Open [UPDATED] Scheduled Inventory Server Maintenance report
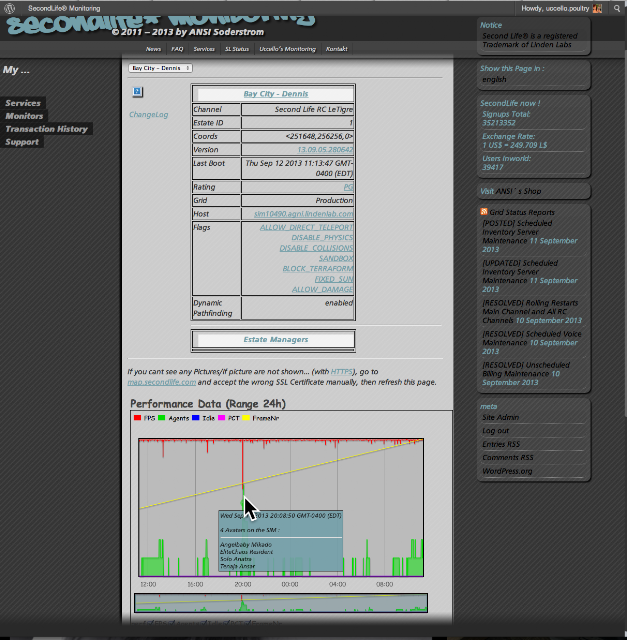The width and height of the screenshot is (627, 640). point(520,272)
